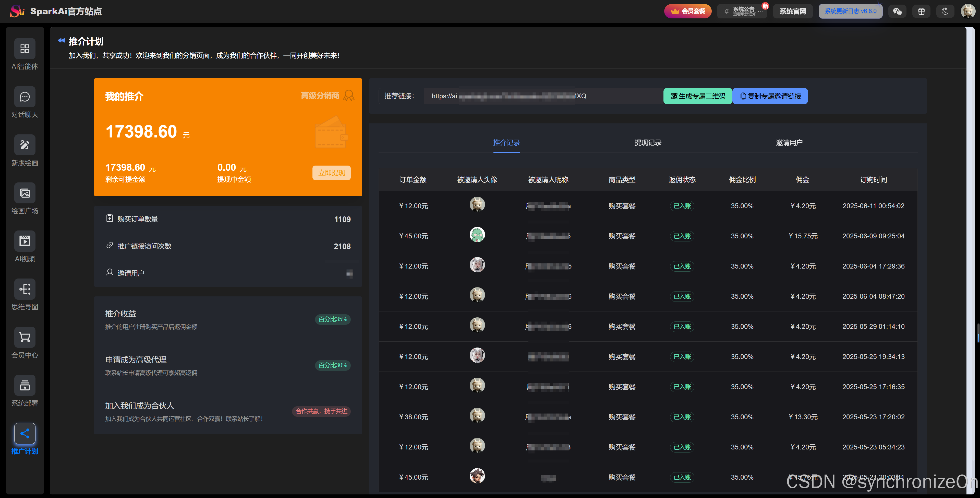The image size is (980, 498).
Task: Select the 思维导图 mind map icon
Action: pos(25,289)
